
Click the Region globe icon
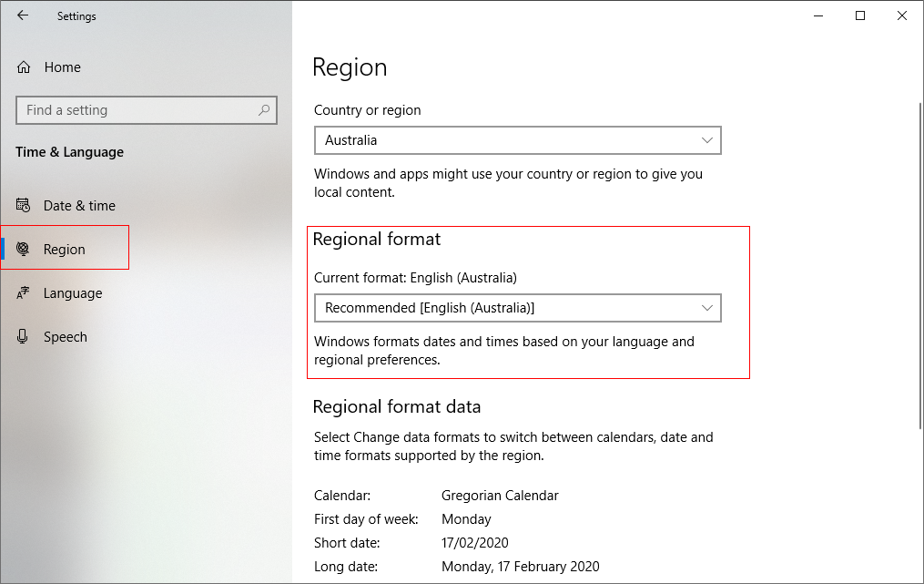click(23, 247)
